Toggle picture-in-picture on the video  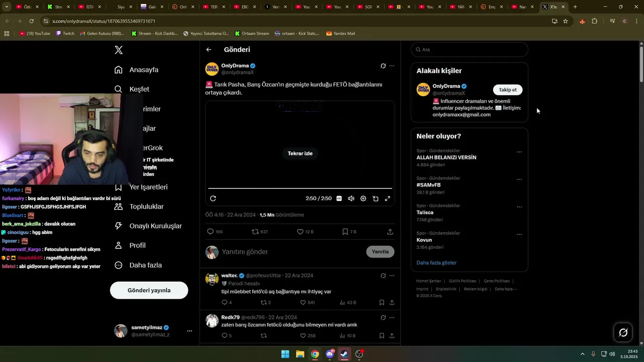[x=375, y=199]
